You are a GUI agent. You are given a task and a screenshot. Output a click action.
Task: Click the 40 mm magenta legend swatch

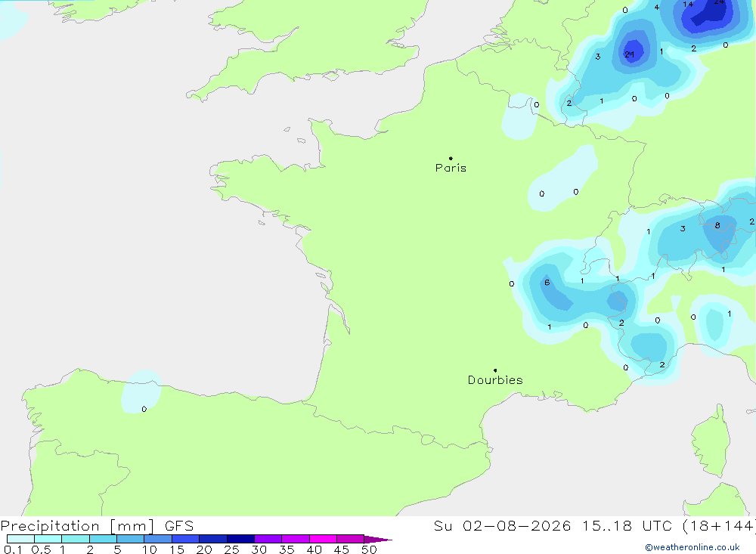coord(323,539)
